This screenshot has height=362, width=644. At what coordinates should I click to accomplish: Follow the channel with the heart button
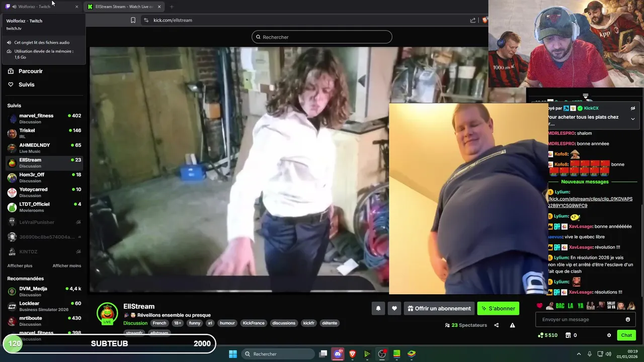394,308
